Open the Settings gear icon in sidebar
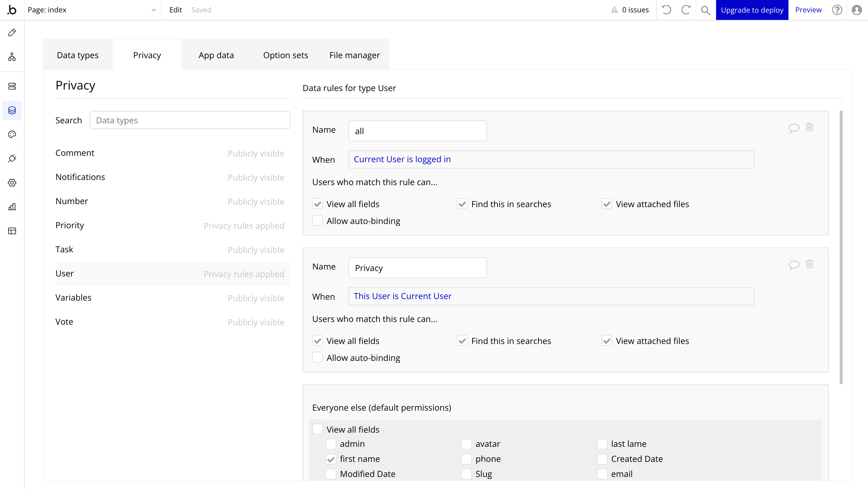 click(12, 183)
